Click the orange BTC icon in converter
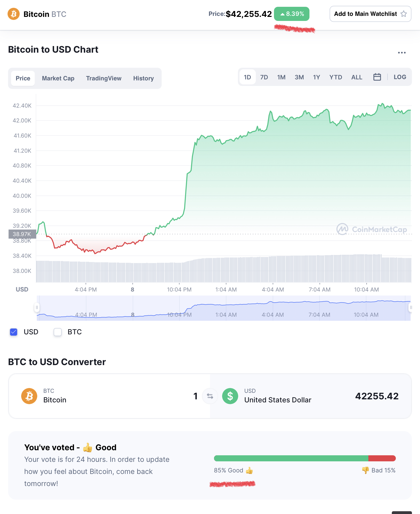This screenshot has width=420, height=514. click(29, 396)
